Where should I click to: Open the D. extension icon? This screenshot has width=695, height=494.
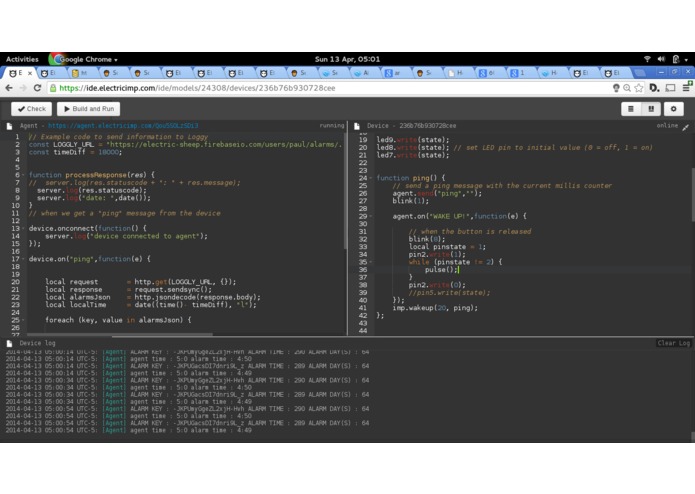point(654,88)
